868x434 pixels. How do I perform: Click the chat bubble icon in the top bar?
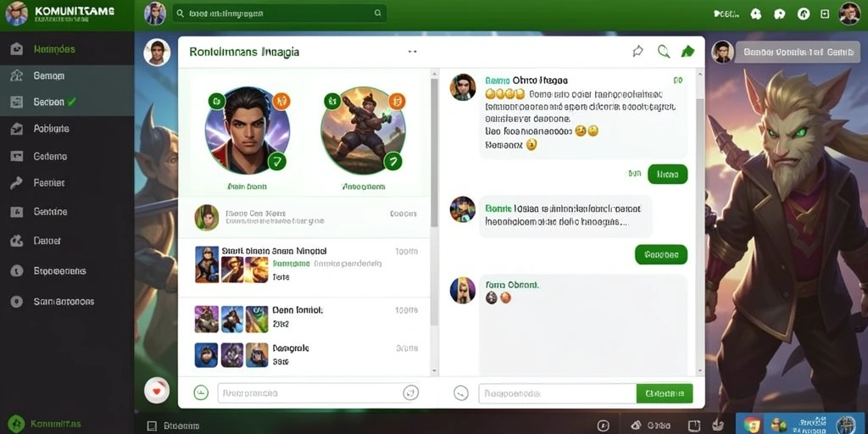click(780, 14)
